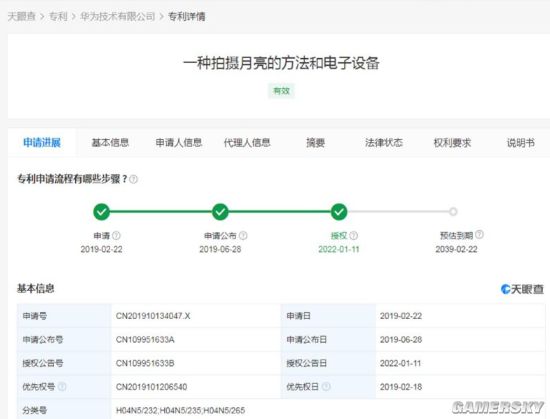550x419 pixels.
Task: Click the green checkmark for 申请 step
Action: pyautogui.click(x=101, y=212)
